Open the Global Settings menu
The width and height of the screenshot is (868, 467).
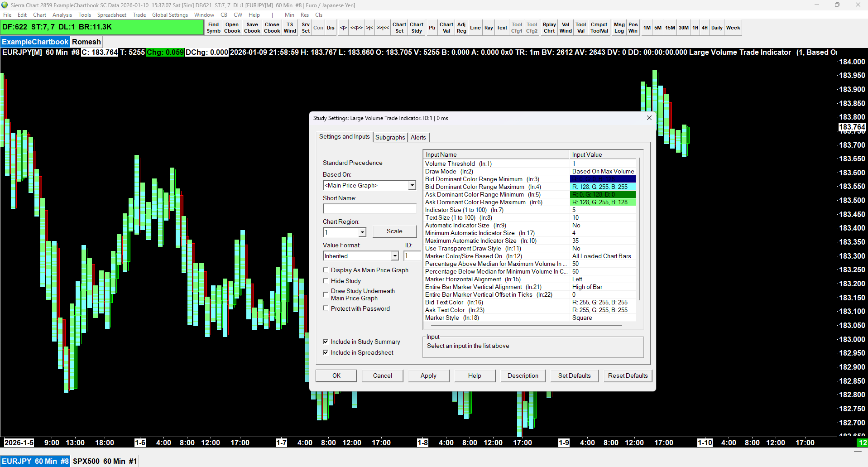pos(170,15)
